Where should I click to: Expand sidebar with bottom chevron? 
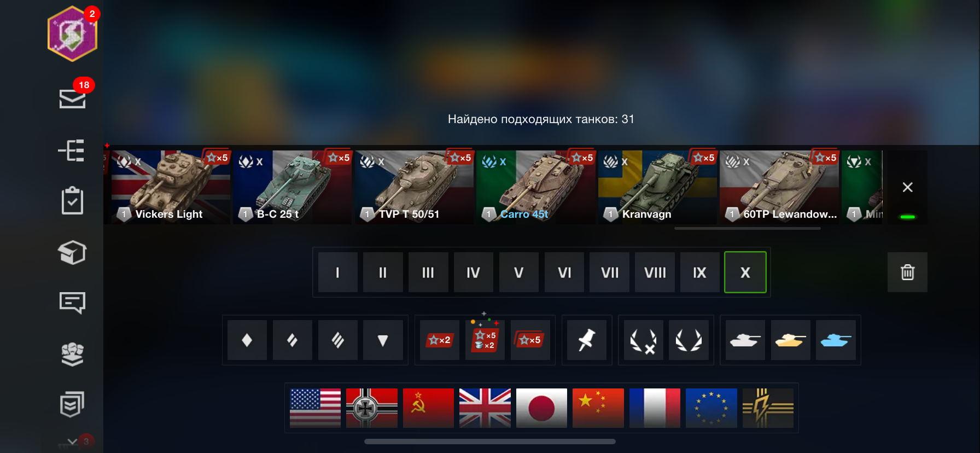pyautogui.click(x=72, y=441)
